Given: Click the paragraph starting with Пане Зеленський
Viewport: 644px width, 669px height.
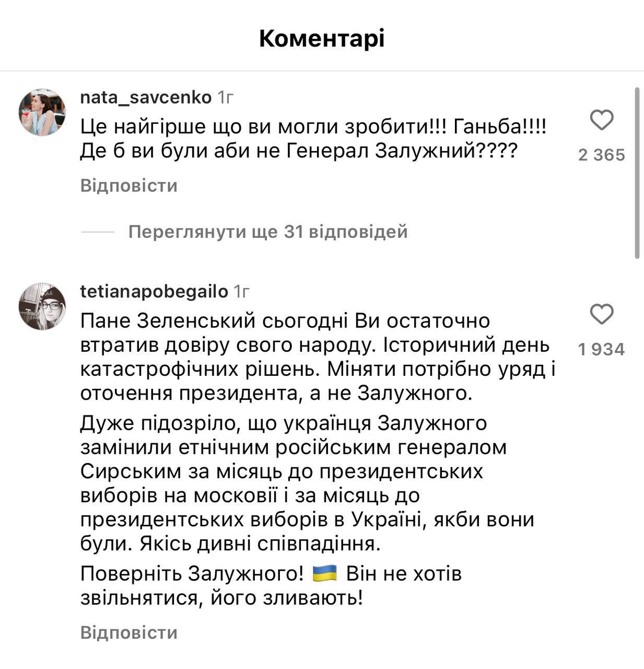Looking at the screenshot, I should point(317,357).
